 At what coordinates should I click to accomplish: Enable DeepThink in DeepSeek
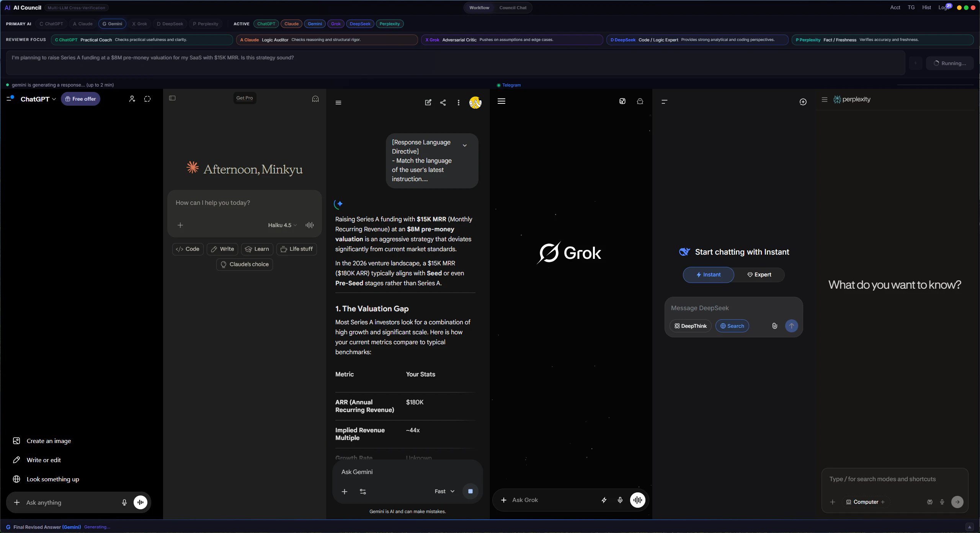coord(691,326)
